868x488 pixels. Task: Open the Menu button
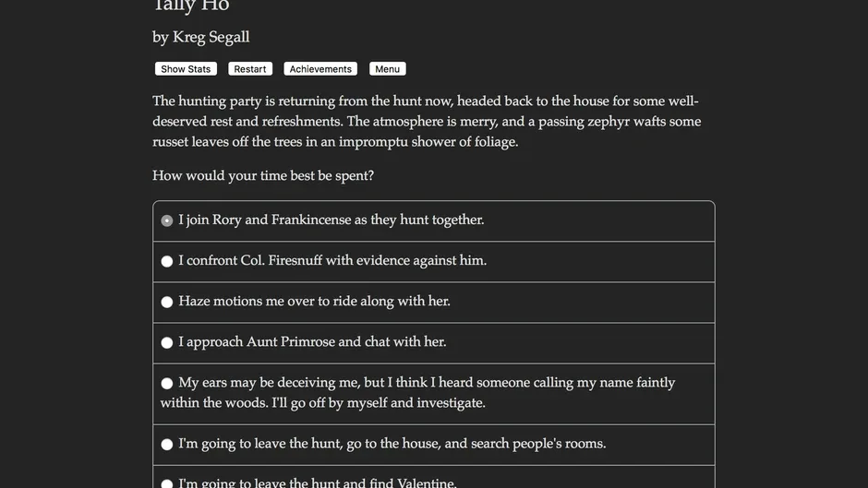[x=388, y=68]
